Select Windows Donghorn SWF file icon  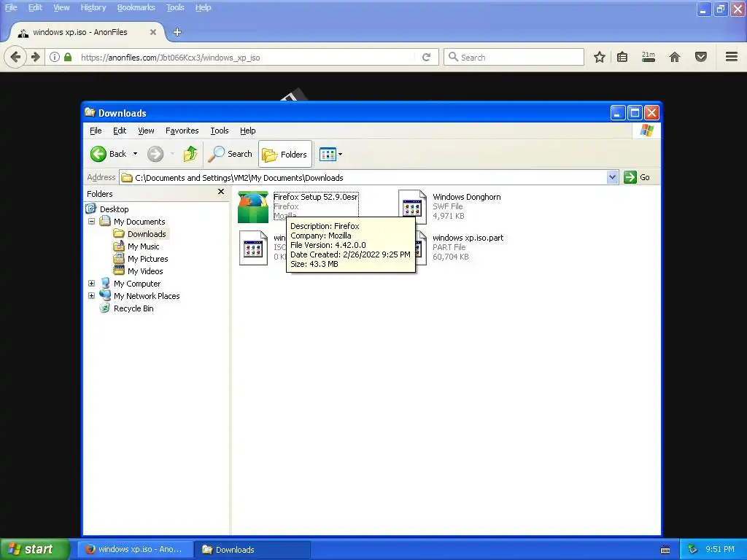tap(413, 207)
